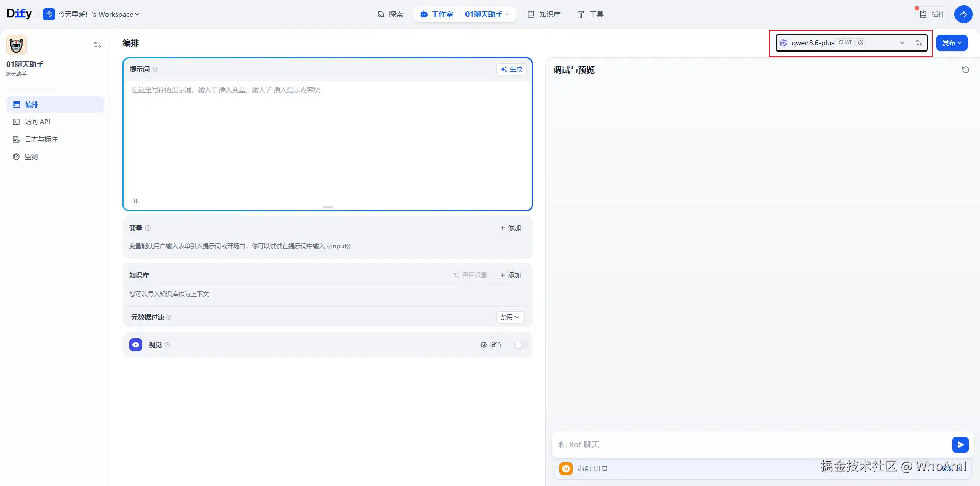Add a new variable via 添加

click(510, 228)
